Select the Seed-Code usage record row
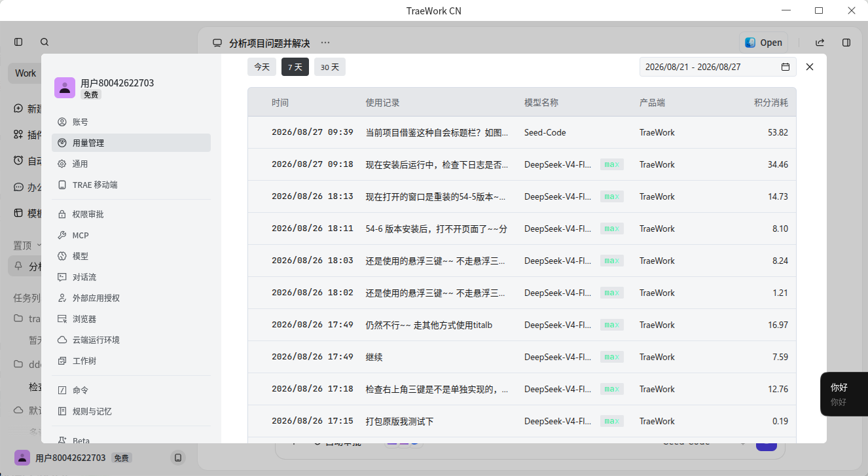The width and height of the screenshot is (868, 476). pos(522,132)
